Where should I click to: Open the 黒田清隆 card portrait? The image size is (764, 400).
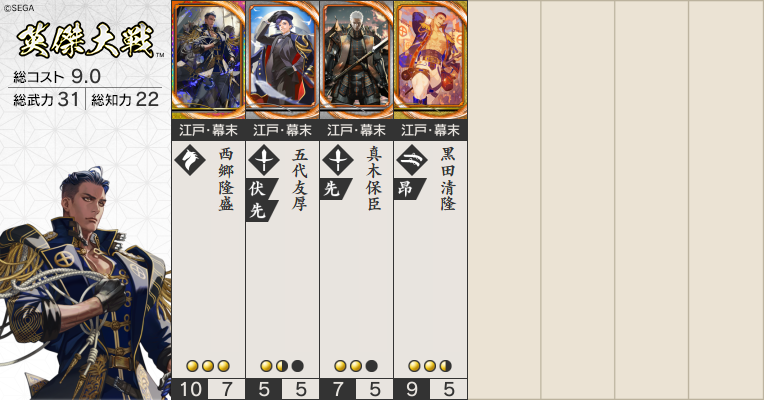(431, 59)
